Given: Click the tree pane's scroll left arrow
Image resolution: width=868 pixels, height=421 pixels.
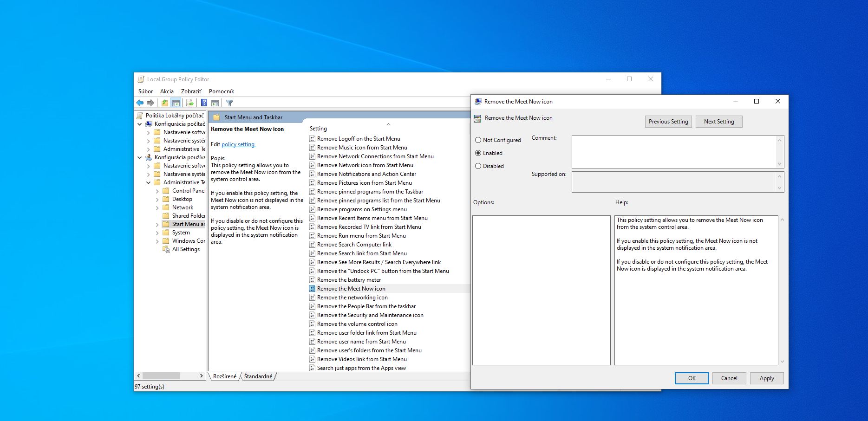Looking at the screenshot, I should pos(138,376).
